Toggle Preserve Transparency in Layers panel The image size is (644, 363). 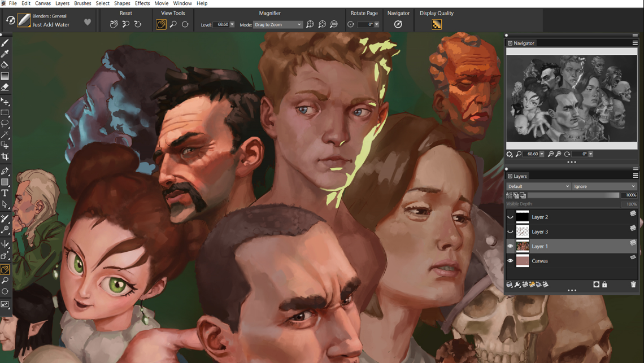(x=510, y=195)
